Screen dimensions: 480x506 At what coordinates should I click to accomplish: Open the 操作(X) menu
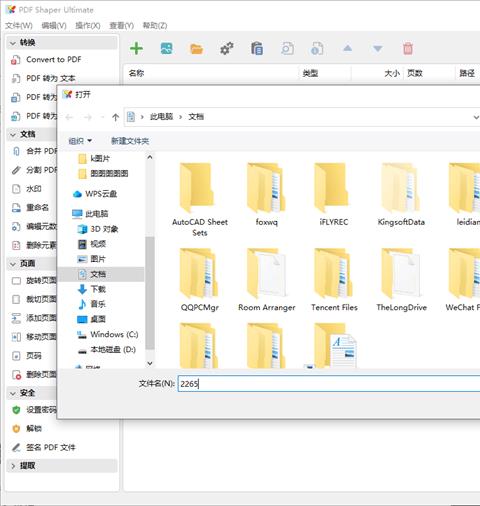click(x=88, y=26)
